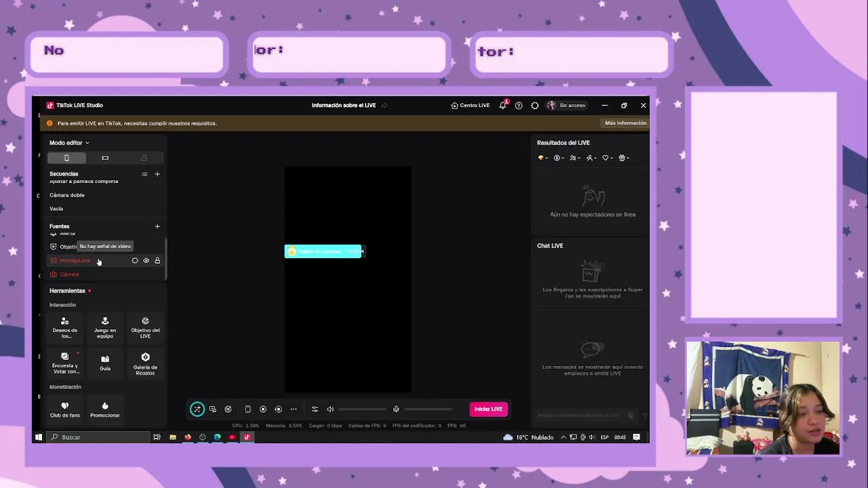The width and height of the screenshot is (868, 488).
Task: Toggle visibility of msedge.exe source
Action: pyautogui.click(x=146, y=261)
